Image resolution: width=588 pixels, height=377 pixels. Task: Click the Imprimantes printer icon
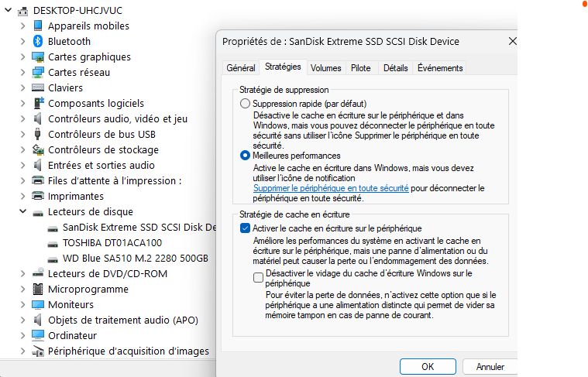point(38,196)
